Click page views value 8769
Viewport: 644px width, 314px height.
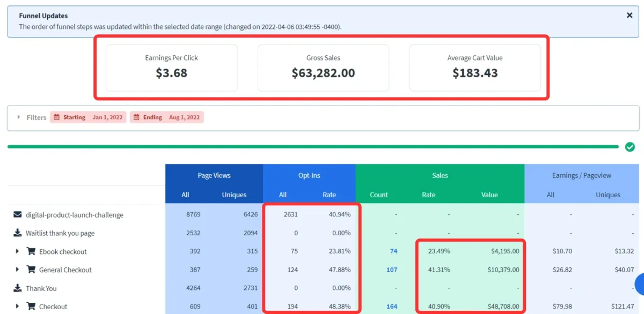[193, 215]
